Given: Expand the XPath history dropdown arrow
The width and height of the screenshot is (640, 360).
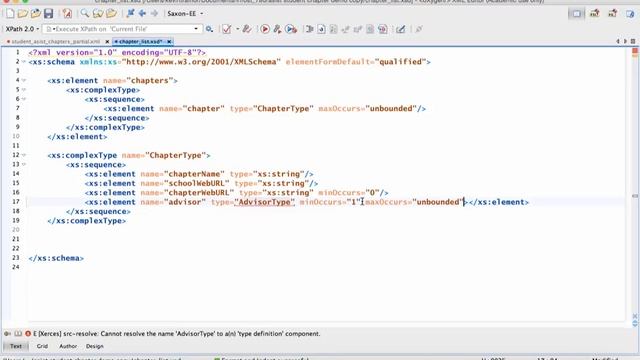Looking at the screenshot, I should [196, 29].
